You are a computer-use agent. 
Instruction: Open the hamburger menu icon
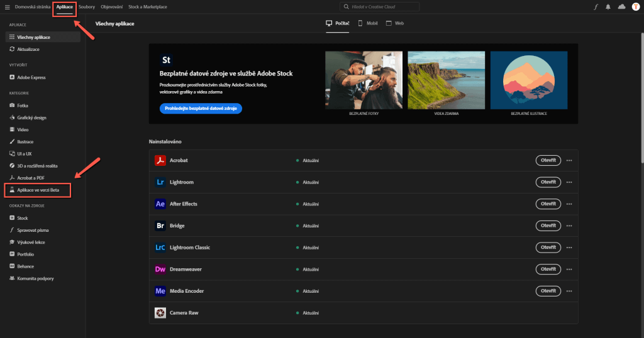pos(7,7)
